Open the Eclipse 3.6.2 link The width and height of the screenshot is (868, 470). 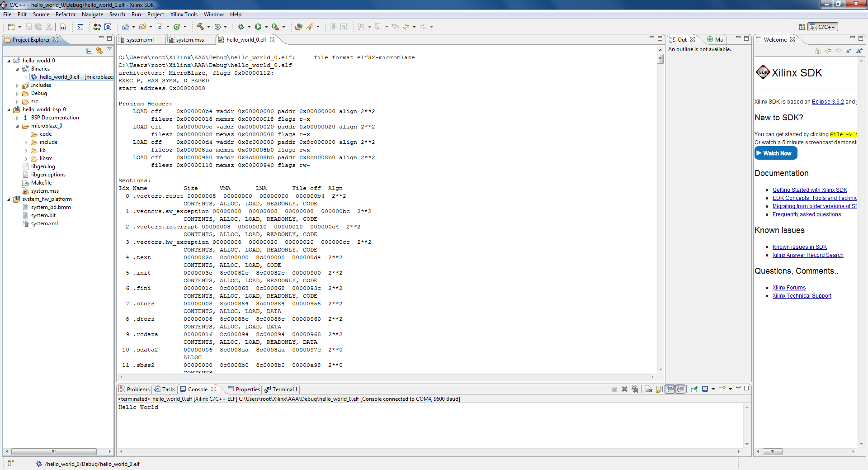click(828, 102)
